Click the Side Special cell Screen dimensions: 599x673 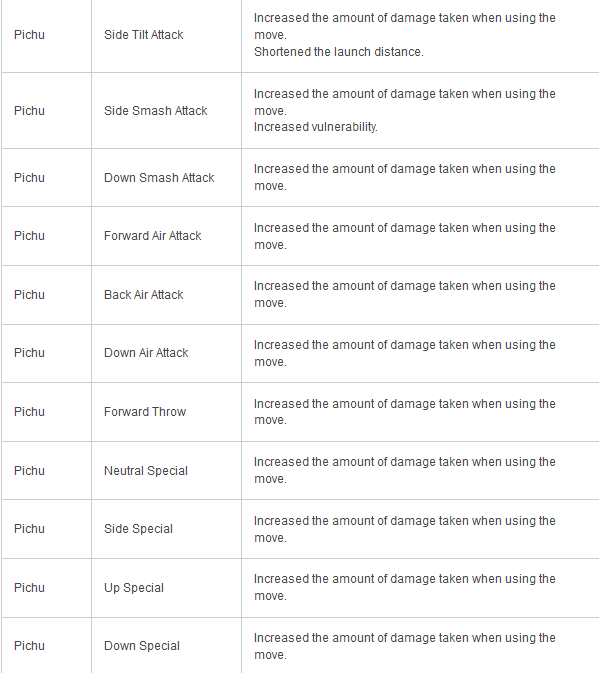(166, 529)
